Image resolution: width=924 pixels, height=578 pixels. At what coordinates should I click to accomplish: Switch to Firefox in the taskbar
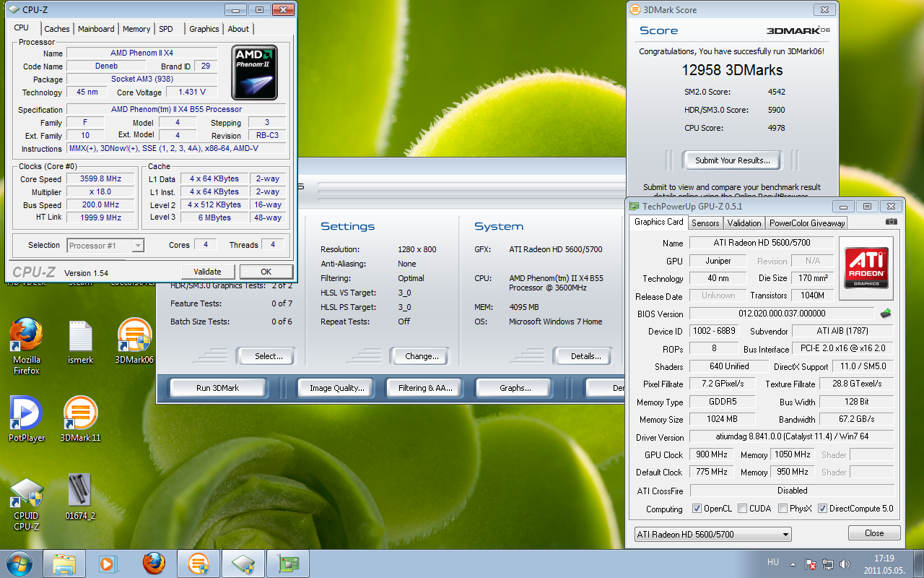153,564
